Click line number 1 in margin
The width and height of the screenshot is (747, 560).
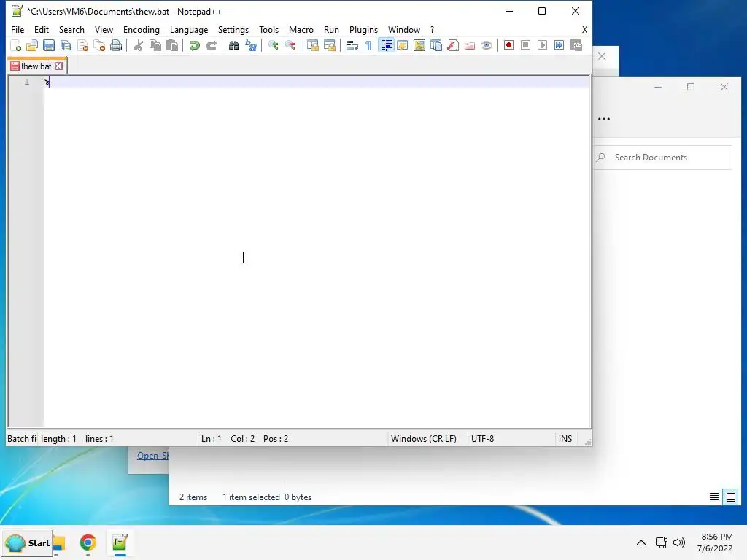[27, 82]
